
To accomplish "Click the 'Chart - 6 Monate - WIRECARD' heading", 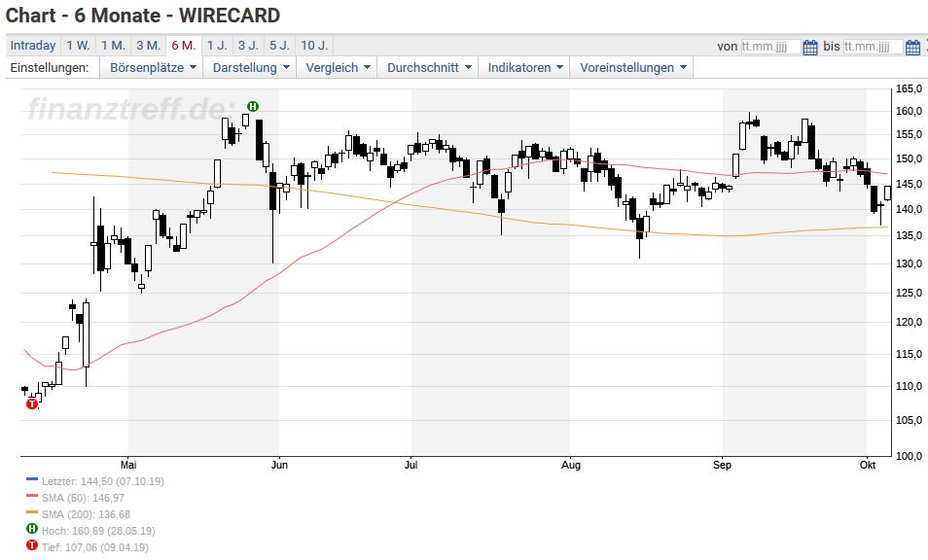I will click(x=143, y=16).
